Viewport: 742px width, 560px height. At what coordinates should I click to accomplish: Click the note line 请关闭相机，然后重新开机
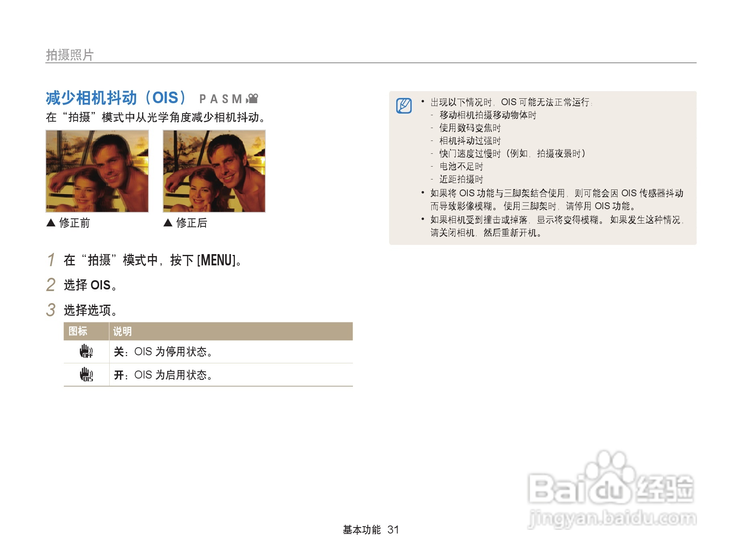(x=486, y=233)
